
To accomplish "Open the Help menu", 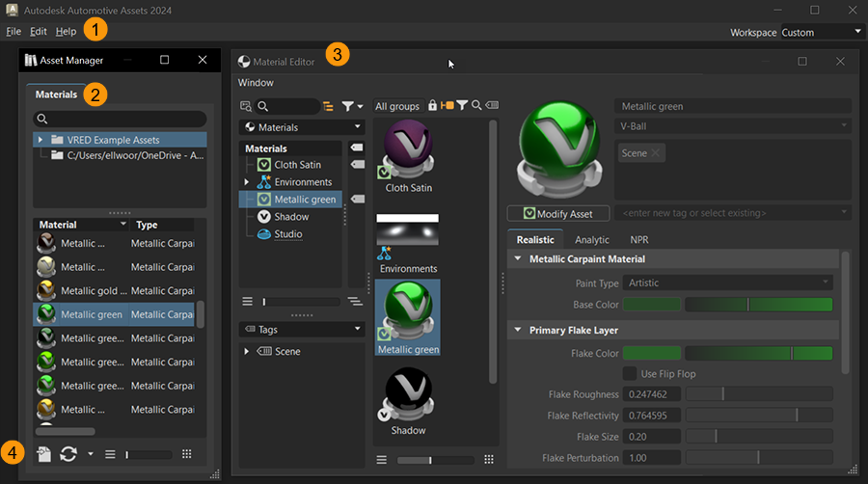I will point(66,32).
